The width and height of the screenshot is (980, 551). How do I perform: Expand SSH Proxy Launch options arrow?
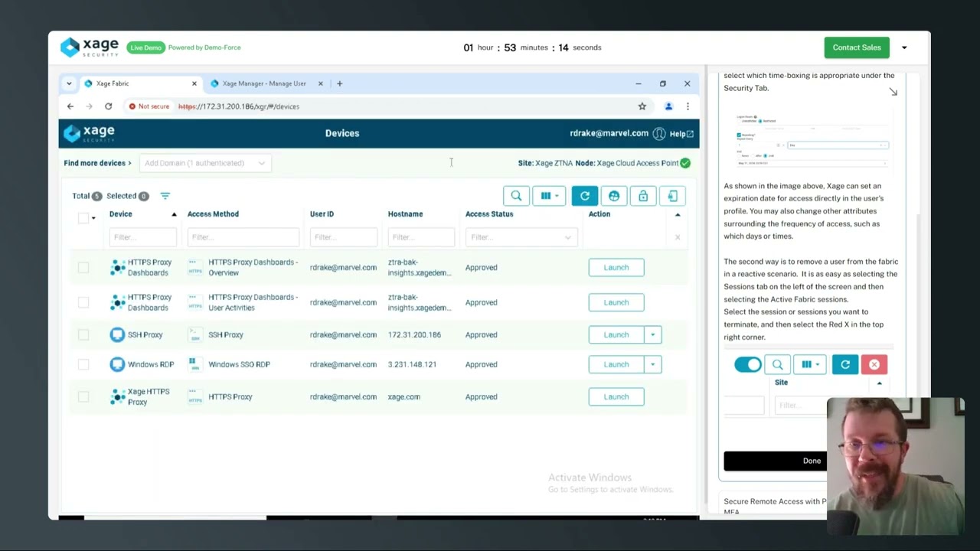[x=652, y=334]
